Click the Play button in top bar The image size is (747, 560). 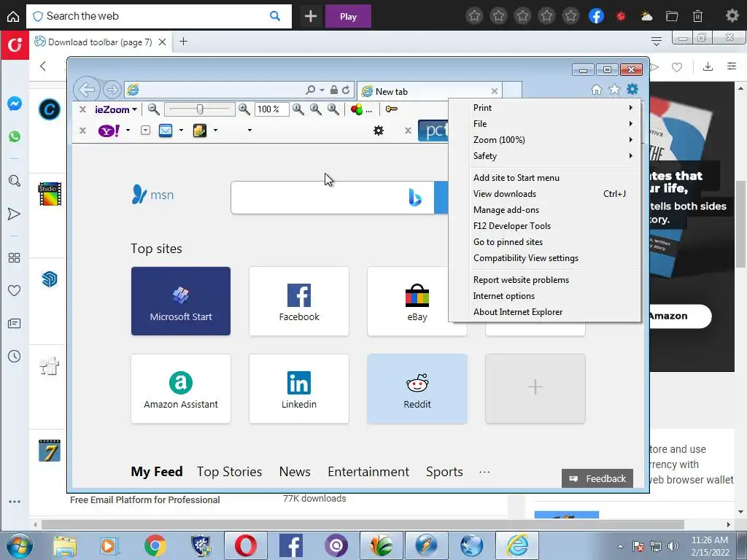pyautogui.click(x=348, y=17)
